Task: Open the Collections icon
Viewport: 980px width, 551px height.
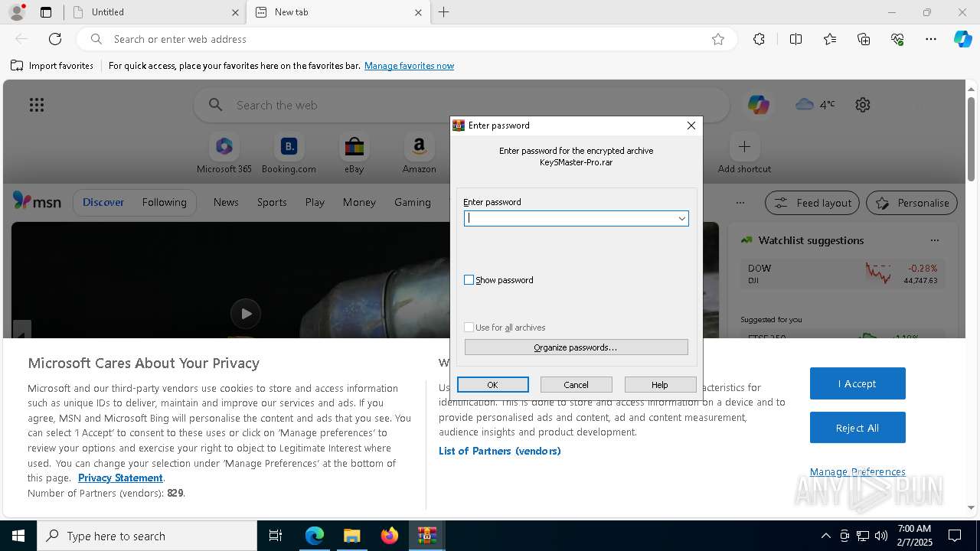Action: pos(864,39)
